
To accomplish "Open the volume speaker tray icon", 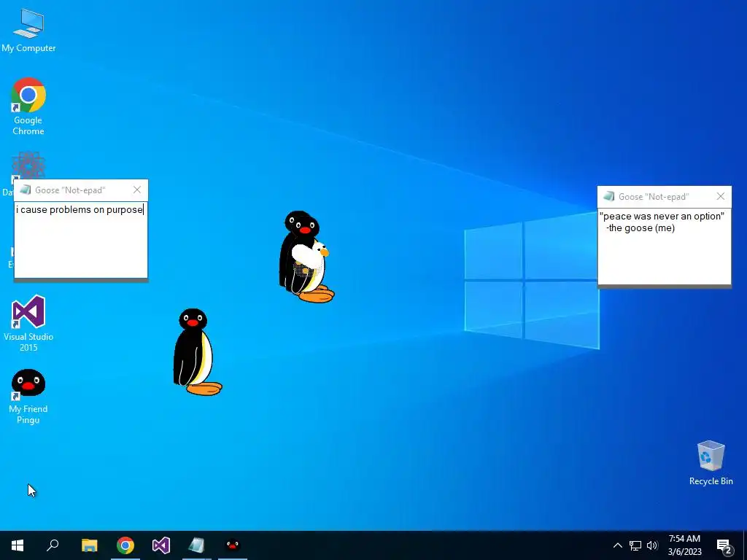I will pyautogui.click(x=652, y=545).
